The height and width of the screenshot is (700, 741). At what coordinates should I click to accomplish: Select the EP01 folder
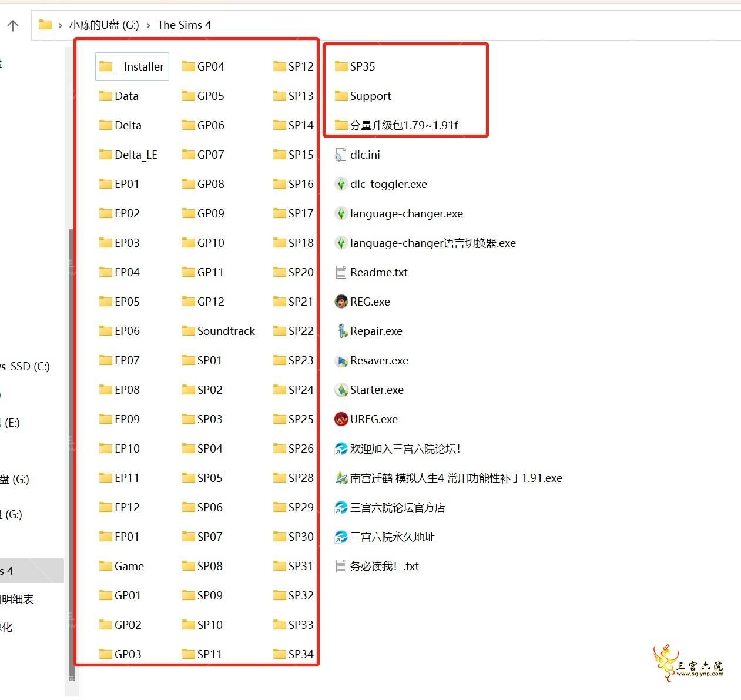119,184
